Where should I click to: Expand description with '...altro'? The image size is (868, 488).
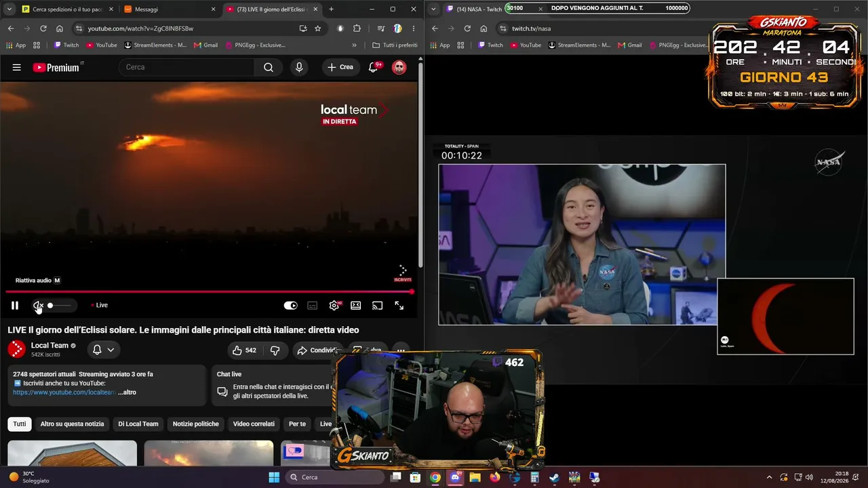(126, 392)
